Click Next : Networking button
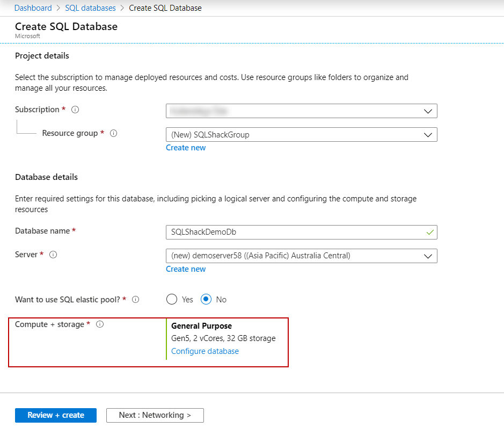 tap(155, 415)
